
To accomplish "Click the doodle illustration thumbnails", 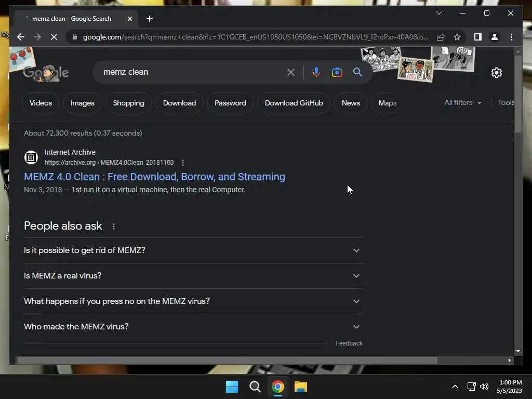I will click(x=418, y=64).
